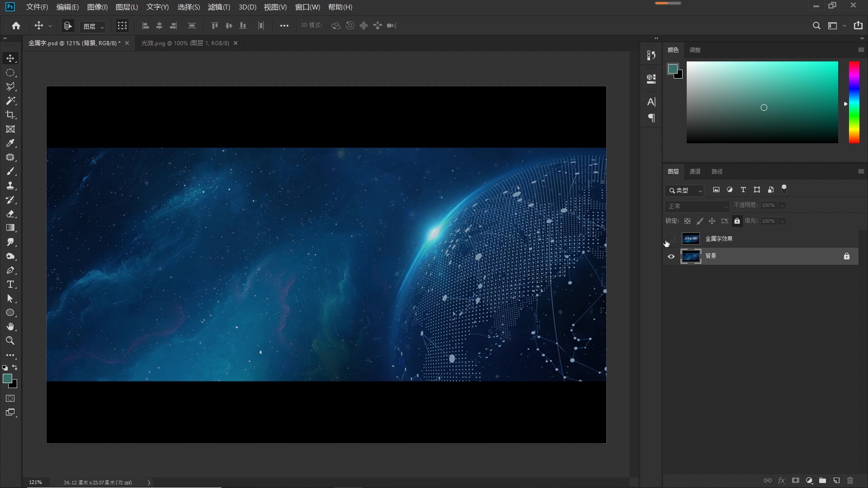Select the Hand tool
Image resolution: width=868 pixels, height=488 pixels.
coord(10,327)
